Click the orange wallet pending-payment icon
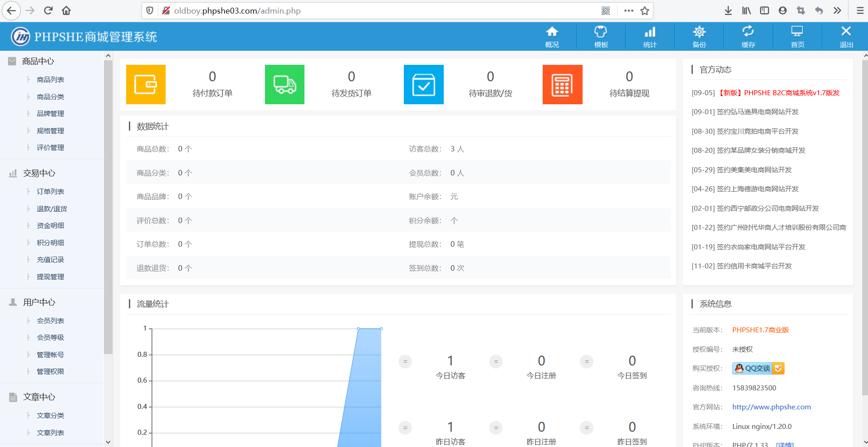The image size is (868, 447). [146, 84]
